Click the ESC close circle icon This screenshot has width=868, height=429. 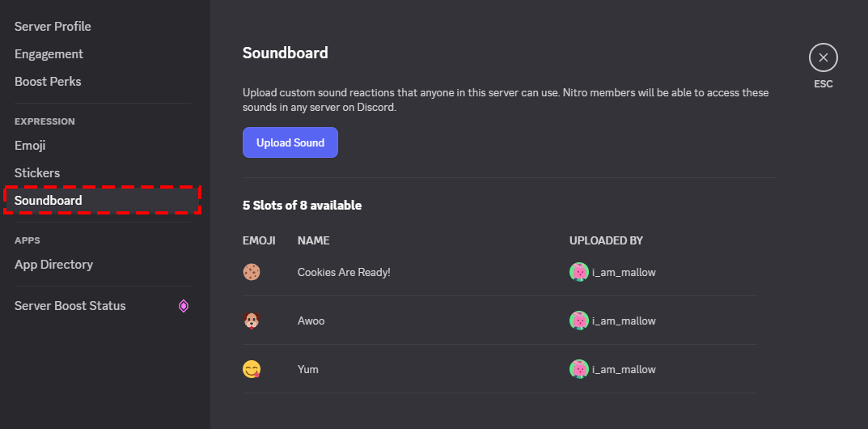(x=823, y=57)
